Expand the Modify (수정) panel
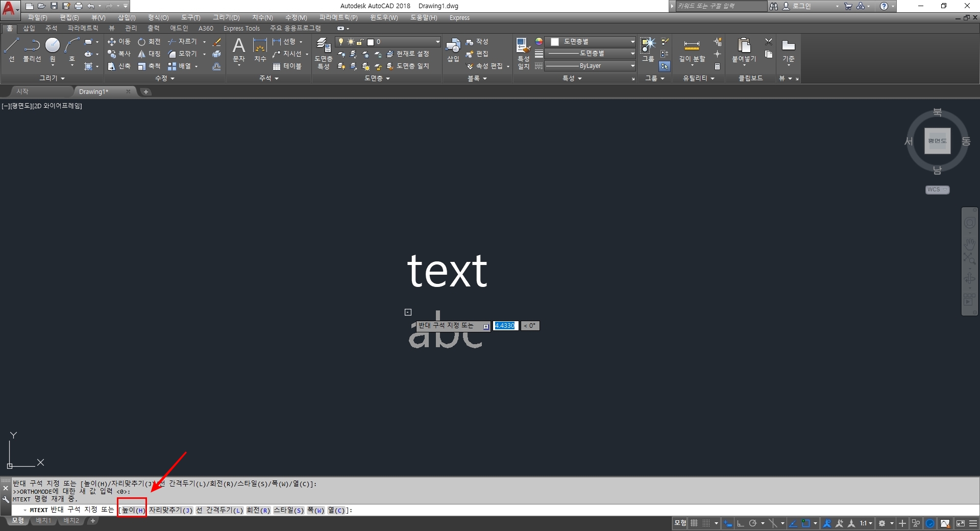 click(165, 78)
